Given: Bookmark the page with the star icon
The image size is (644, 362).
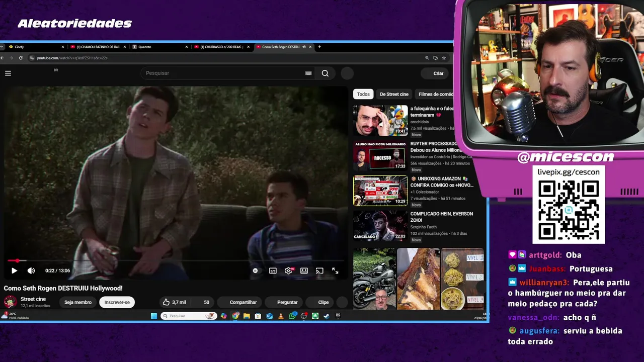Looking at the screenshot, I should click(444, 58).
